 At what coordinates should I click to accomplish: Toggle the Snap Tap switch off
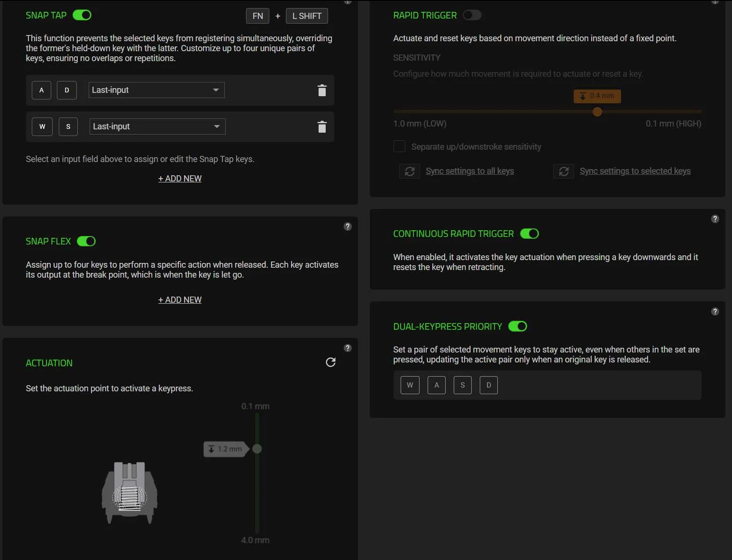coord(82,15)
